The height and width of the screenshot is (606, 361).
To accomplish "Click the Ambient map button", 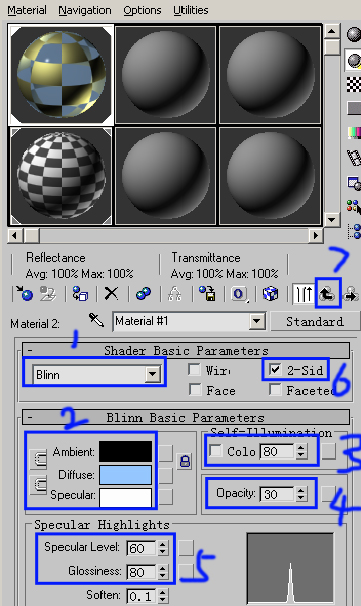I will point(165,452).
